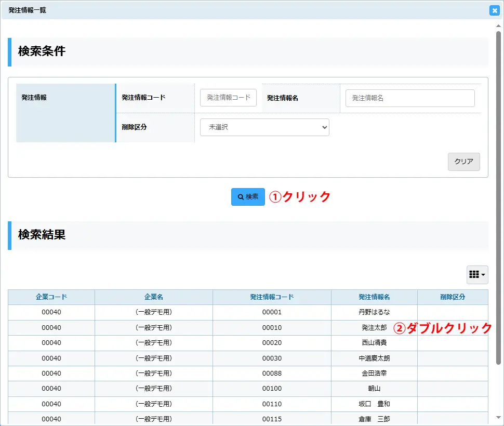The image size is (504, 426).
Task: Select the 西山清貴 result row
Action: click(x=374, y=343)
